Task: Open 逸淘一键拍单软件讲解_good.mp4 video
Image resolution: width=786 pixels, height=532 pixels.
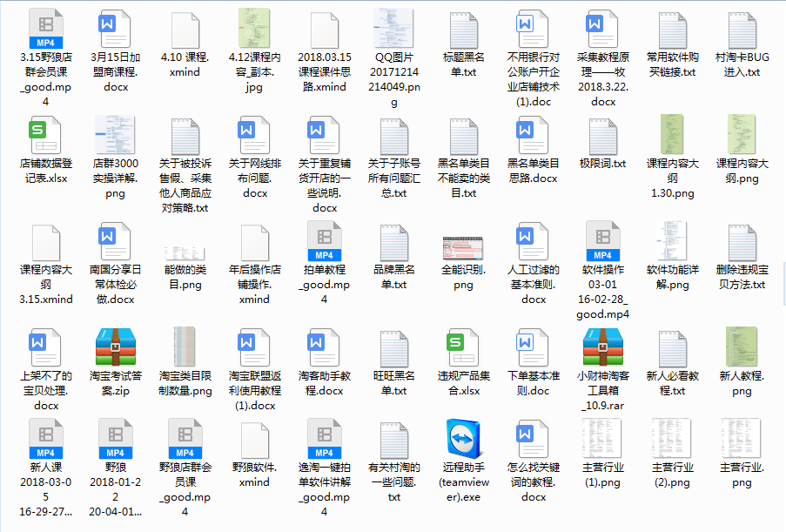Action: point(324,439)
